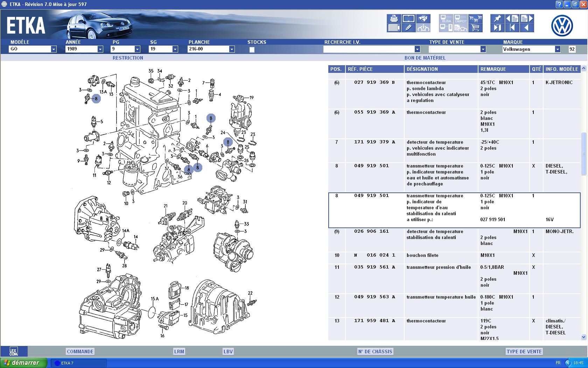Click the REMARQUE column header
588x368 pixels.
click(x=504, y=69)
